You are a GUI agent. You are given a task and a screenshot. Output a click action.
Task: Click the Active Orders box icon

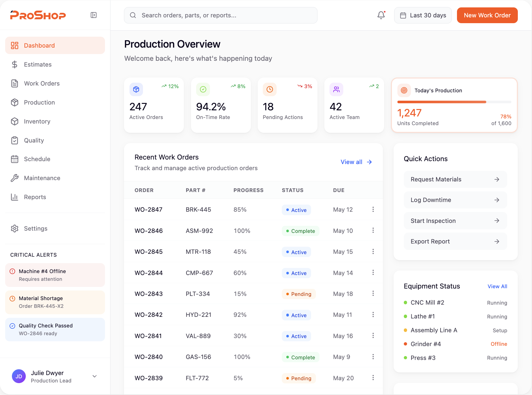[x=136, y=89]
